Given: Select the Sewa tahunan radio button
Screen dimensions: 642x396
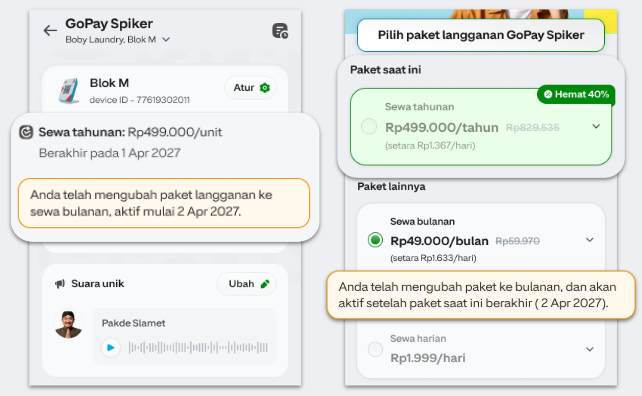Looking at the screenshot, I should point(369,126).
